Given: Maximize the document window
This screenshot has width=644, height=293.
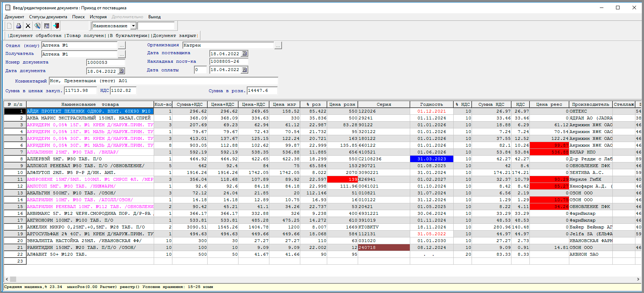Looking at the screenshot, I should pyautogui.click(x=618, y=8).
